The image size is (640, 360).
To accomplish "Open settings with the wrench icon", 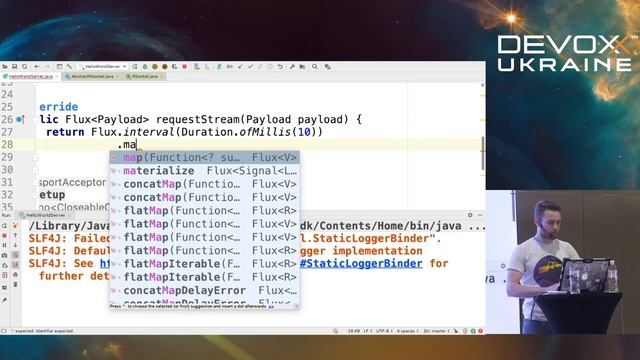I will pyautogui.click(x=292, y=67).
